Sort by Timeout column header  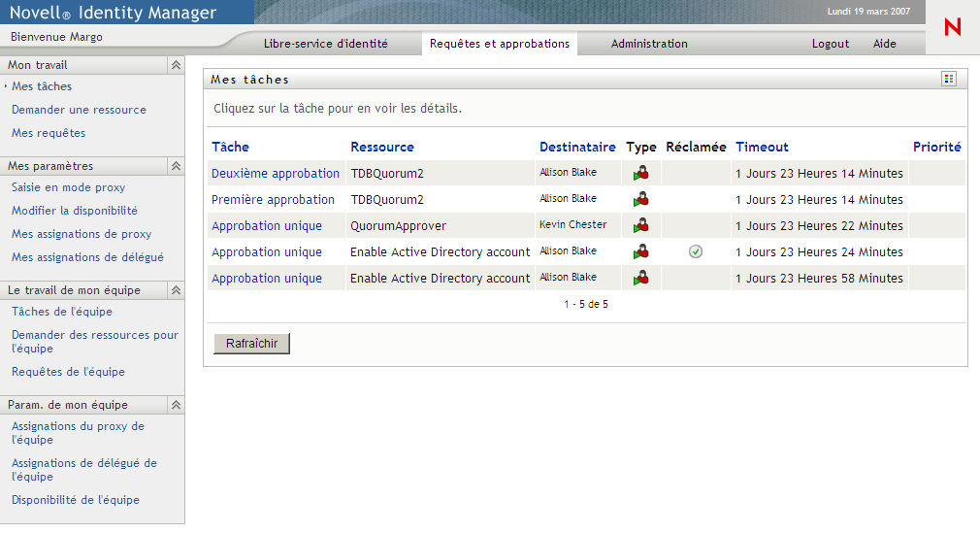pos(762,147)
